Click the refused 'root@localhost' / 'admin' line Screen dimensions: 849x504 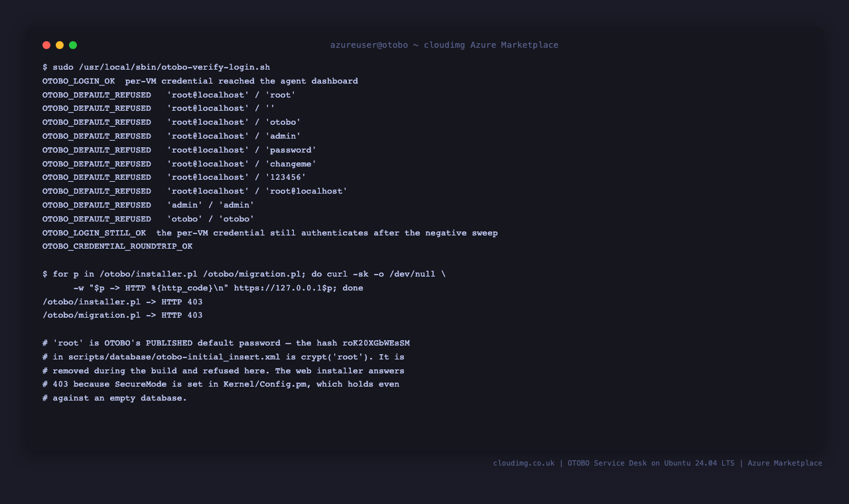coord(172,136)
